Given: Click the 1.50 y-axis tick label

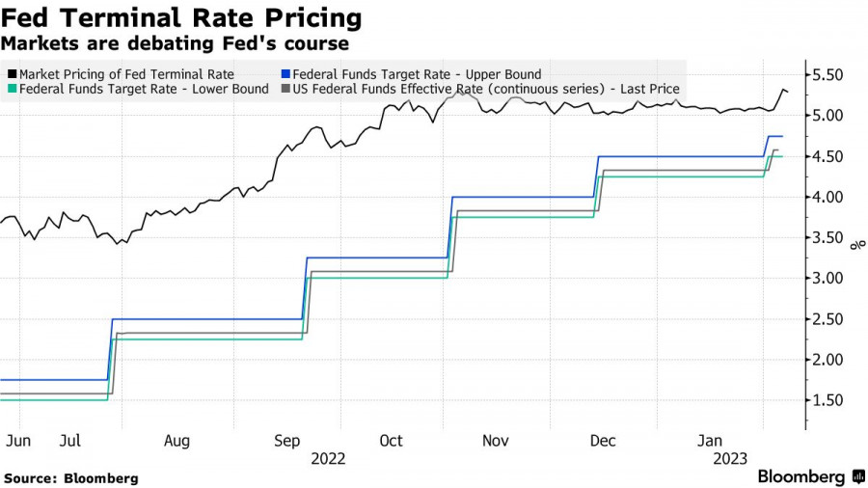Looking at the screenshot, I should tap(829, 401).
